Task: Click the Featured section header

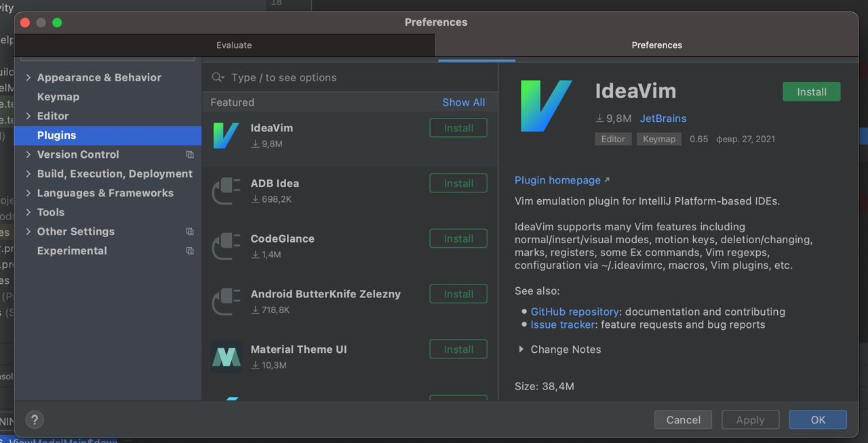Action: coord(233,102)
